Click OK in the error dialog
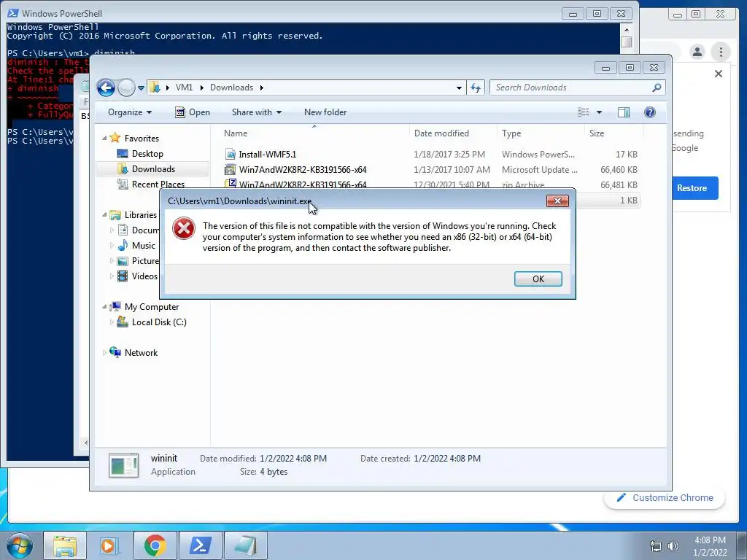This screenshot has width=747, height=560. pos(538,279)
